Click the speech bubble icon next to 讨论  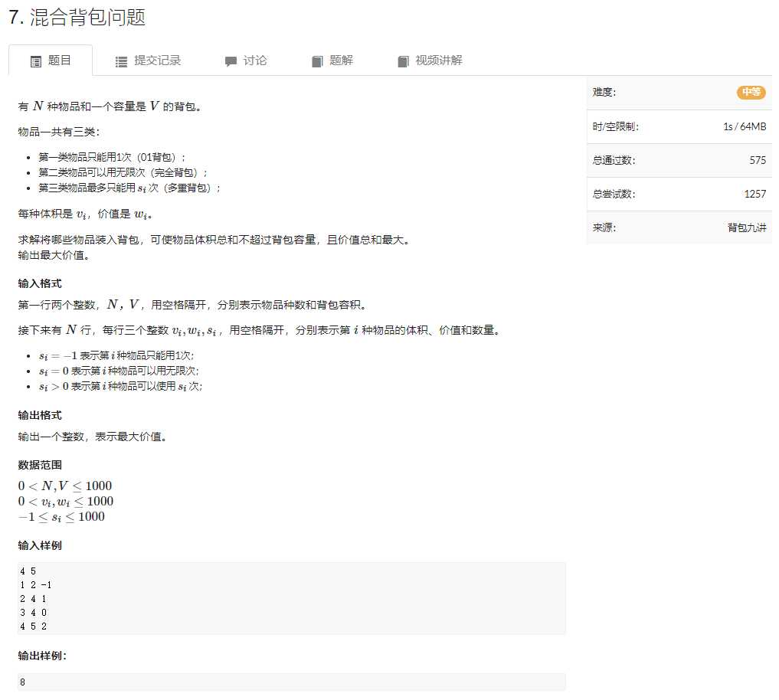[229, 61]
